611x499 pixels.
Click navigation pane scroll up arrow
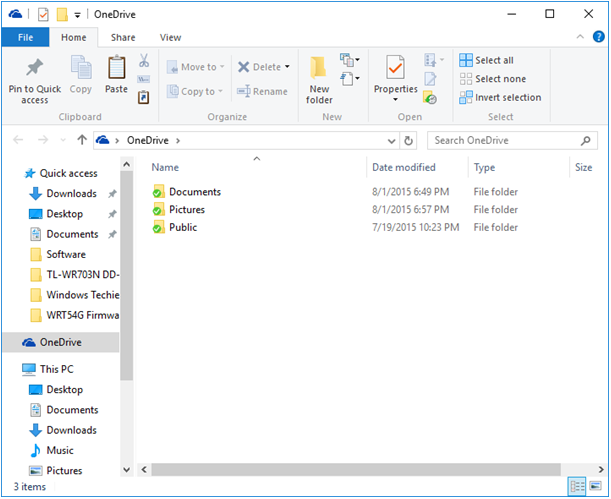coord(126,165)
